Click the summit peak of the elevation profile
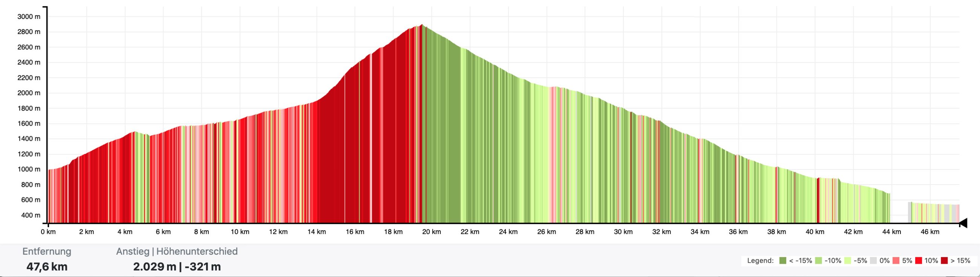The width and height of the screenshot is (980, 277). pyautogui.click(x=421, y=25)
